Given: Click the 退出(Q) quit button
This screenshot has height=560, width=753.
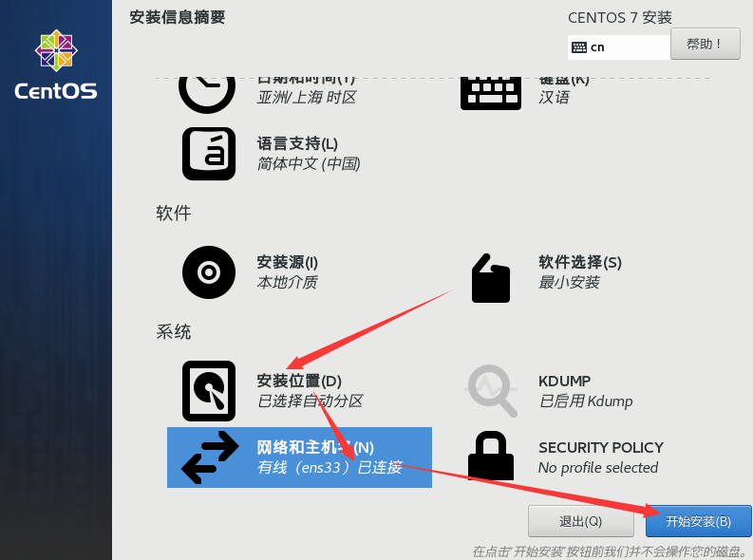Looking at the screenshot, I should [580, 521].
